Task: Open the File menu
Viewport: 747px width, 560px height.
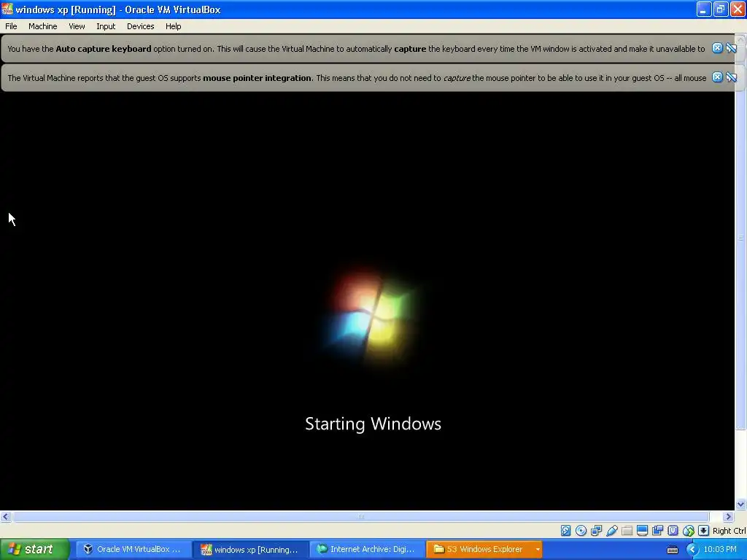Action: 11,26
